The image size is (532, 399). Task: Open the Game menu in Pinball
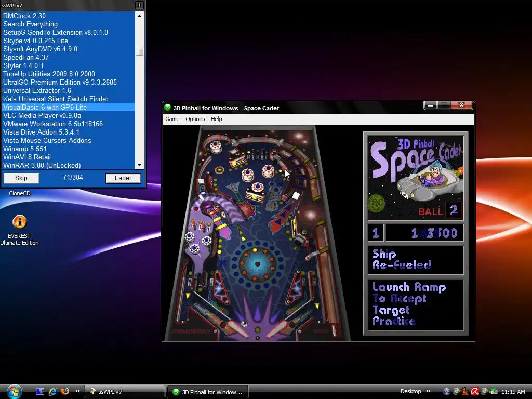point(172,119)
